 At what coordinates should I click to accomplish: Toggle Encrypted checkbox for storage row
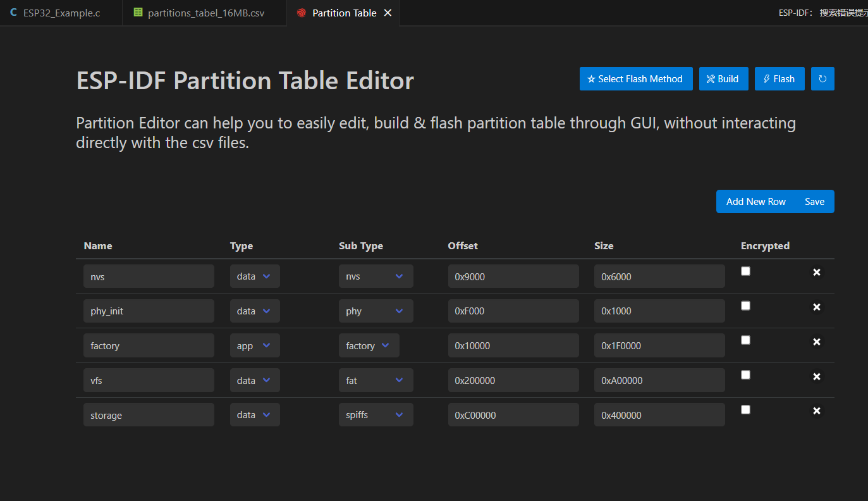click(x=746, y=410)
